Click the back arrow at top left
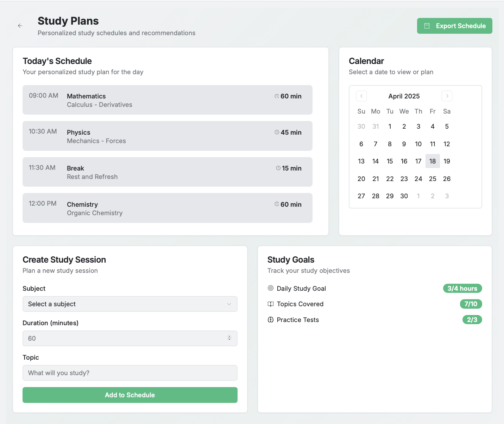This screenshot has width=504, height=424. (20, 25)
